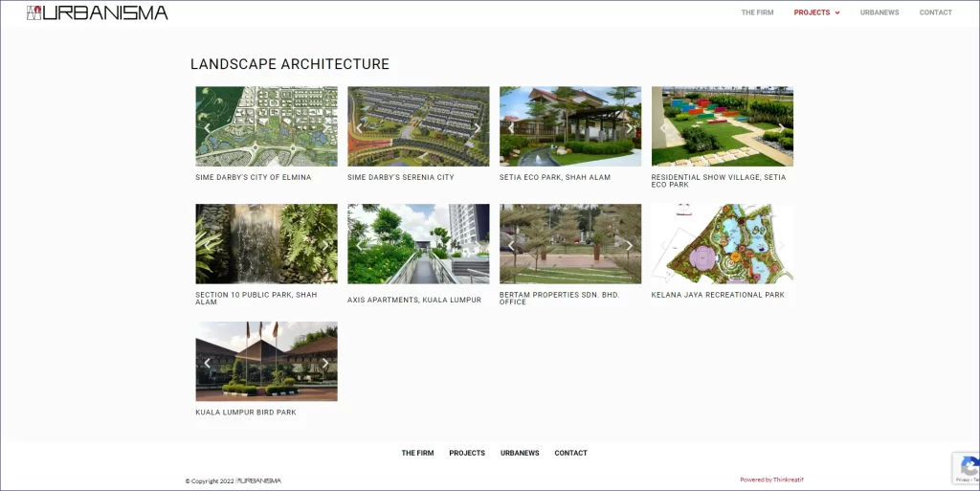Click previous arrow on Serenia City slideshow
This screenshot has width=980, height=491.
(360, 128)
